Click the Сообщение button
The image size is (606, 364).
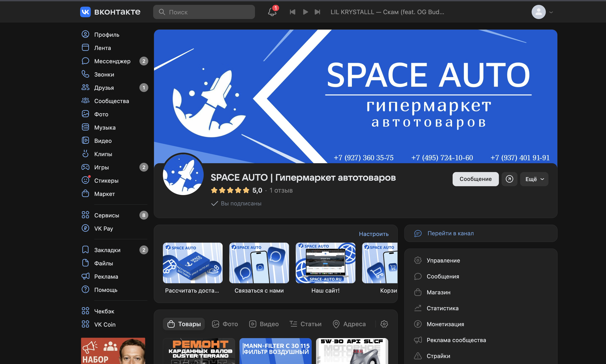tap(475, 179)
